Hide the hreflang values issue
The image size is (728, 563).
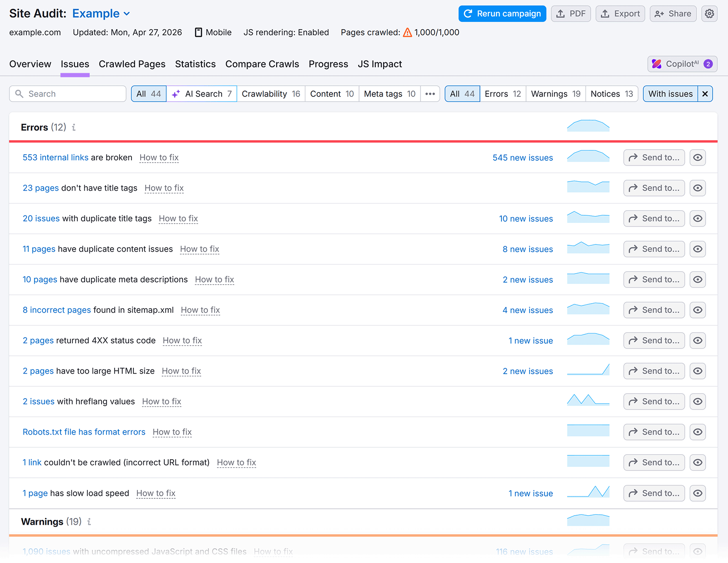coord(698,401)
